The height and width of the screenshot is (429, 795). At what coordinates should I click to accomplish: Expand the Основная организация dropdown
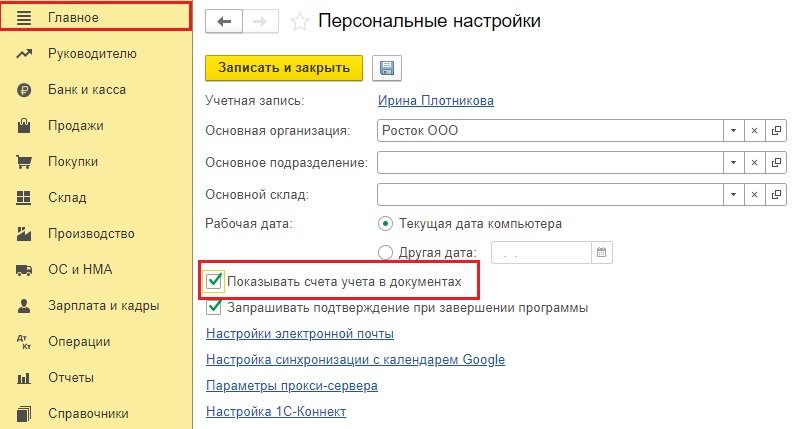733,131
